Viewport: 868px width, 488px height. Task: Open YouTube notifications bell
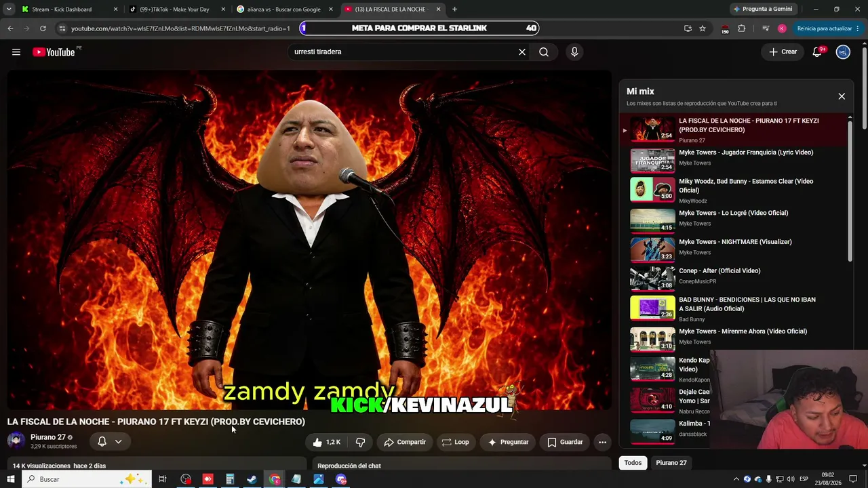click(817, 52)
